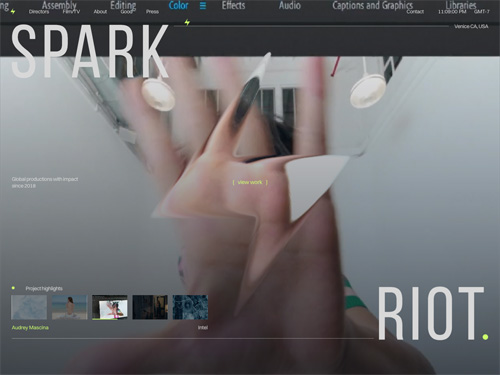Switch to the Audio workspace tab
Screen dimensions: 500x375
pos(290,5)
